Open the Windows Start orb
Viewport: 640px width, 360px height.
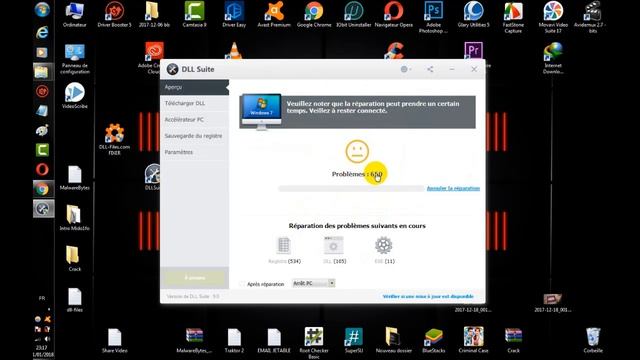click(x=42, y=10)
